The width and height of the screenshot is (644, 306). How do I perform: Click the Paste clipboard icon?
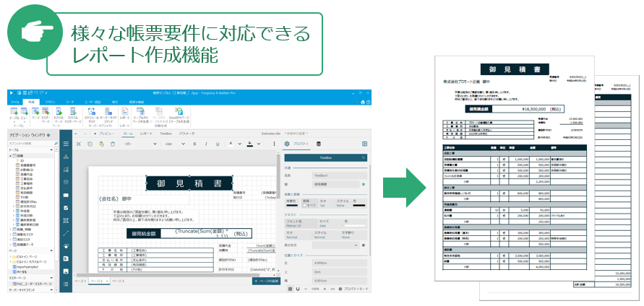coord(100,144)
